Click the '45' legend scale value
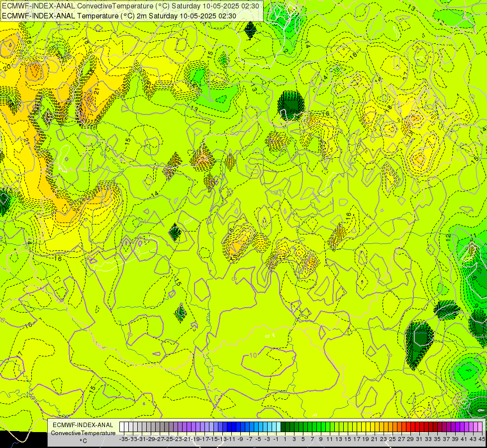Image resolution: width=487 pixels, height=448 pixels. click(x=482, y=439)
